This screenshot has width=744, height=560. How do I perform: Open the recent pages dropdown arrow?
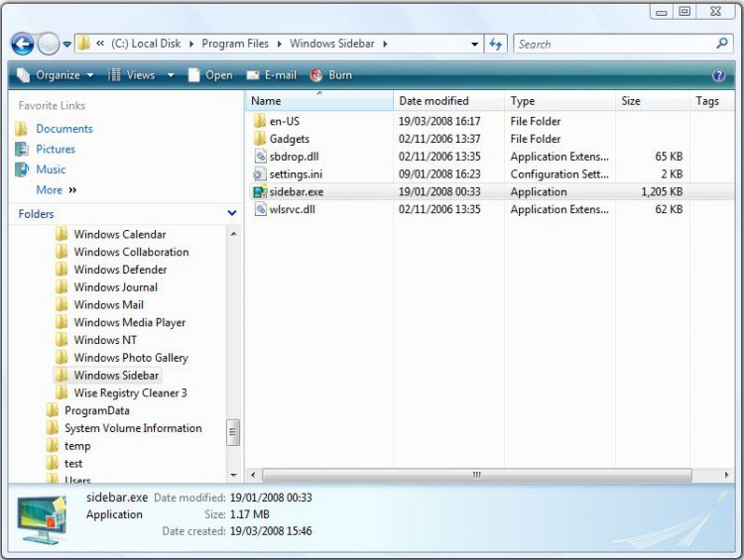click(66, 45)
